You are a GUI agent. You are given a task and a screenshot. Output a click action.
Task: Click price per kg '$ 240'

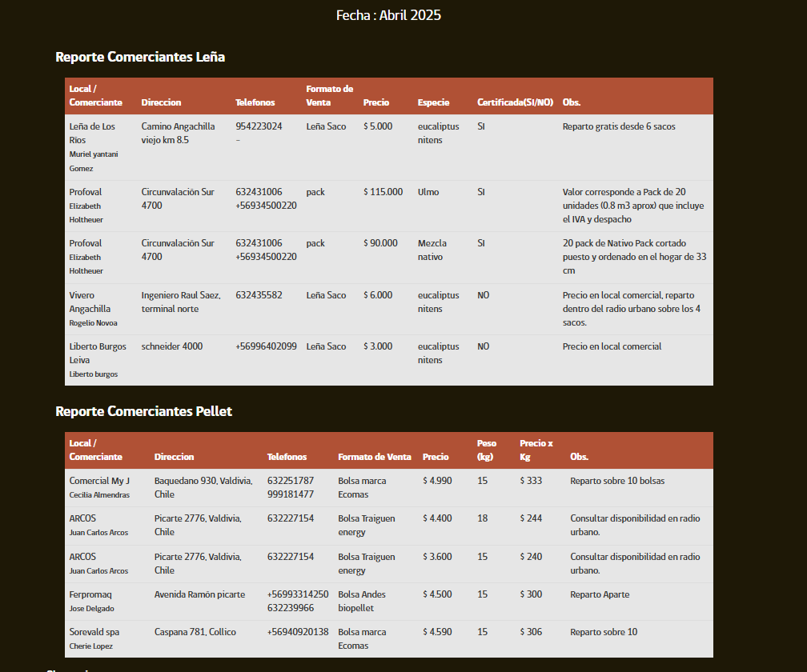[x=531, y=557]
